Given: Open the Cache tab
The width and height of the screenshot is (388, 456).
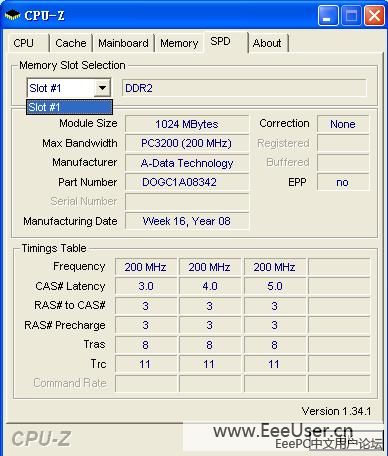Looking at the screenshot, I should pos(71,43).
